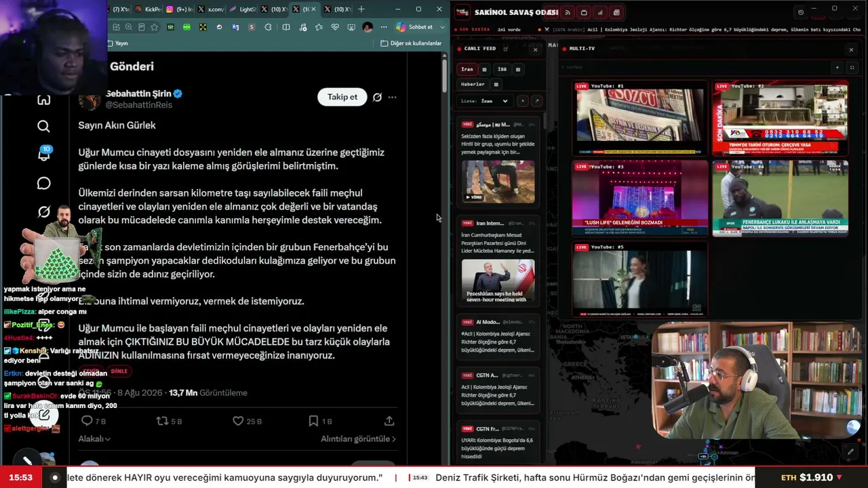The height and width of the screenshot is (488, 868).
Task: Click the calendar grid icon in Sakinol header
Action: coord(616,12)
